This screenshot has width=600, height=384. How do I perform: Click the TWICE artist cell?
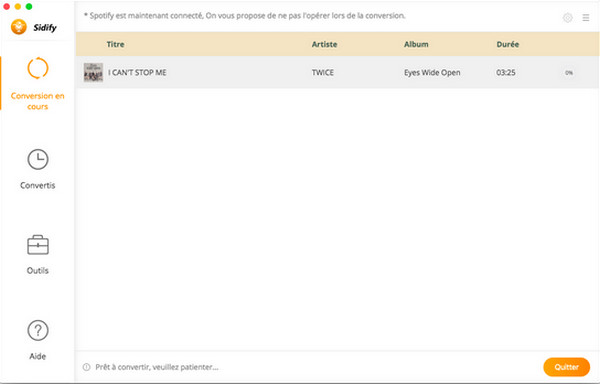point(323,72)
